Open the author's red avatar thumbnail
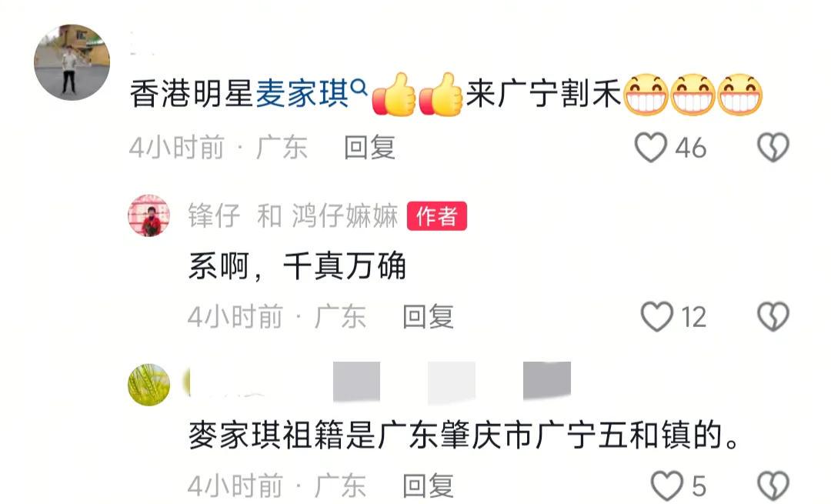This screenshot has height=504, width=831. pos(149,215)
